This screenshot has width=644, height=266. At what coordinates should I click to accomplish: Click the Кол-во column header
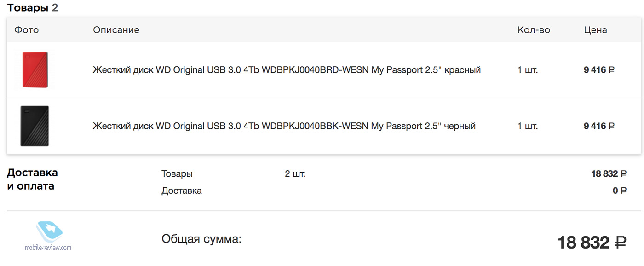(x=534, y=30)
